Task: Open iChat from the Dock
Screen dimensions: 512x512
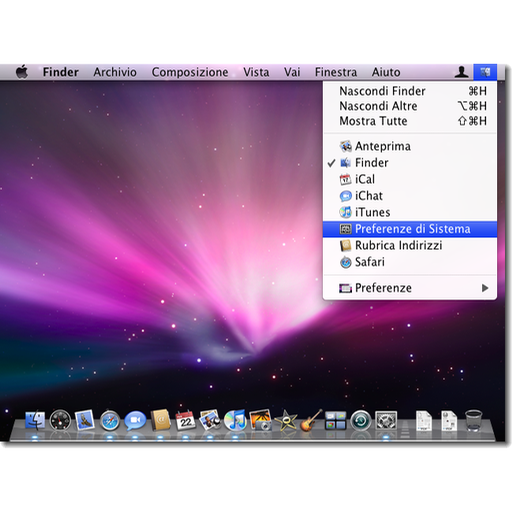Action: click(135, 421)
